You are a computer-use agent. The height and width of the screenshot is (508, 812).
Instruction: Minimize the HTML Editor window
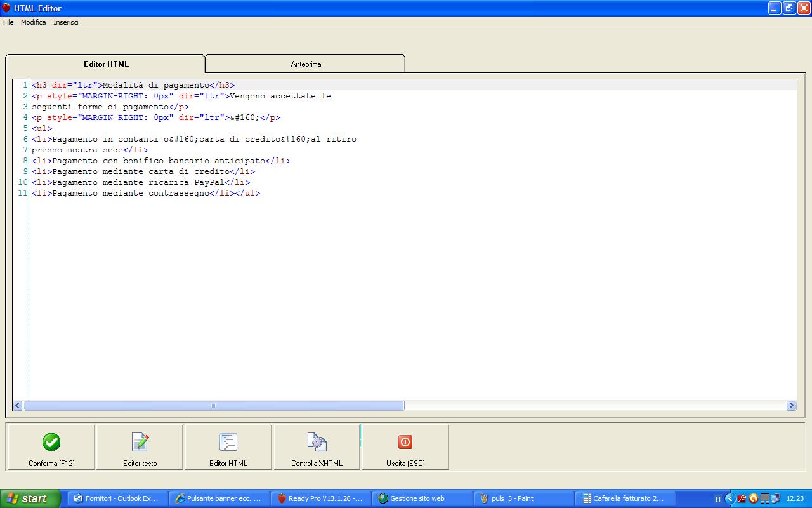(775, 8)
